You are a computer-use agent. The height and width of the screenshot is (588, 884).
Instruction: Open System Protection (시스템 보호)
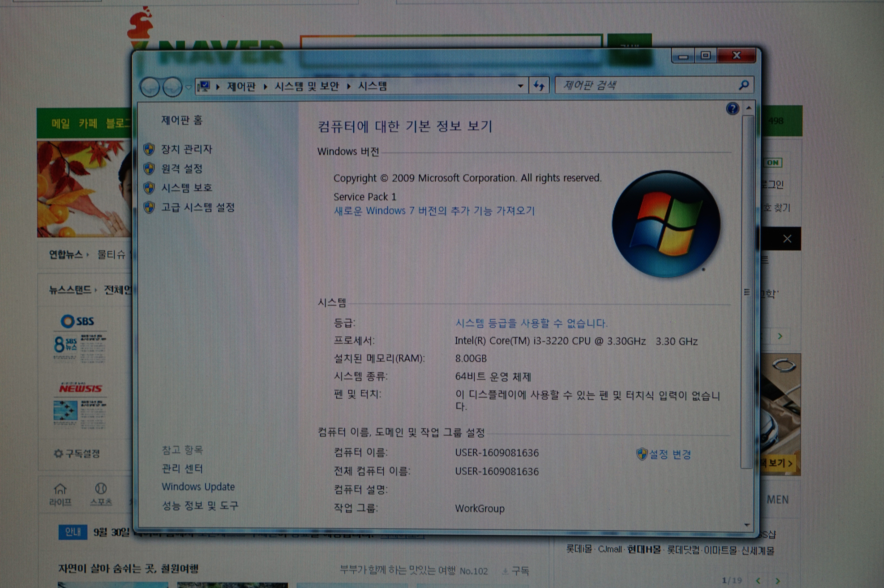pos(186,188)
